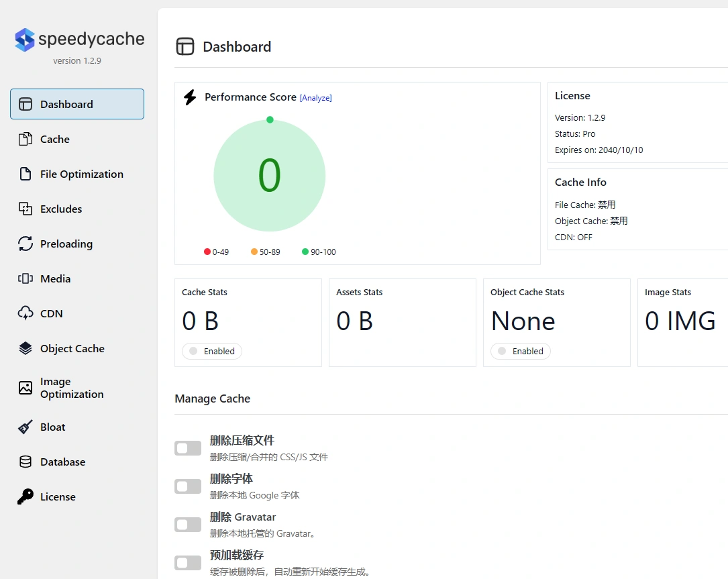This screenshot has width=728, height=579.
Task: Open the CDN section icon
Action: click(x=24, y=313)
